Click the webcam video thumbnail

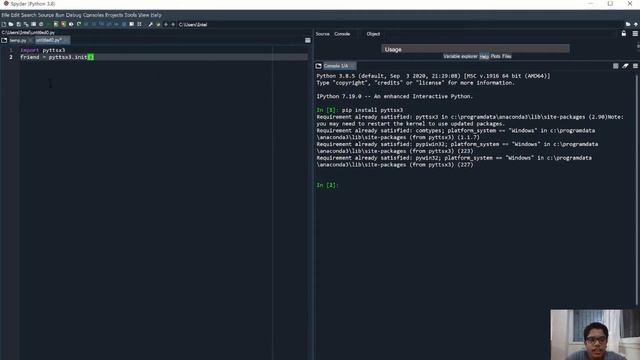pos(595,335)
